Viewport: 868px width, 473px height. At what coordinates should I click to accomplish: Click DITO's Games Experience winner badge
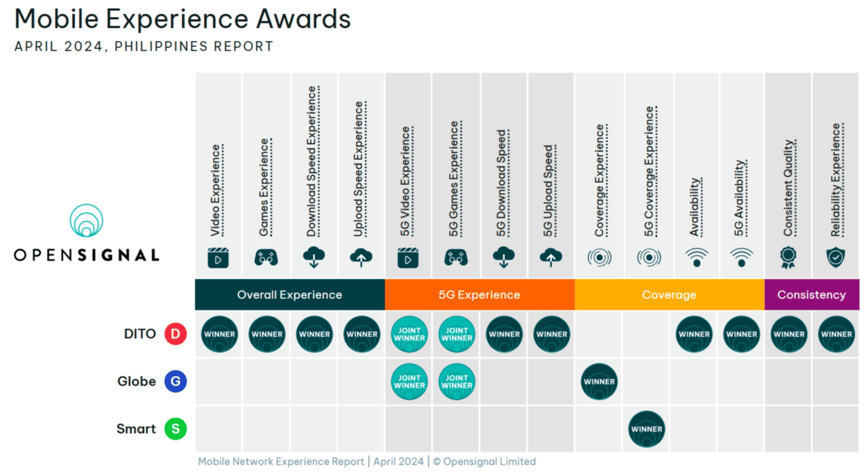click(x=267, y=334)
